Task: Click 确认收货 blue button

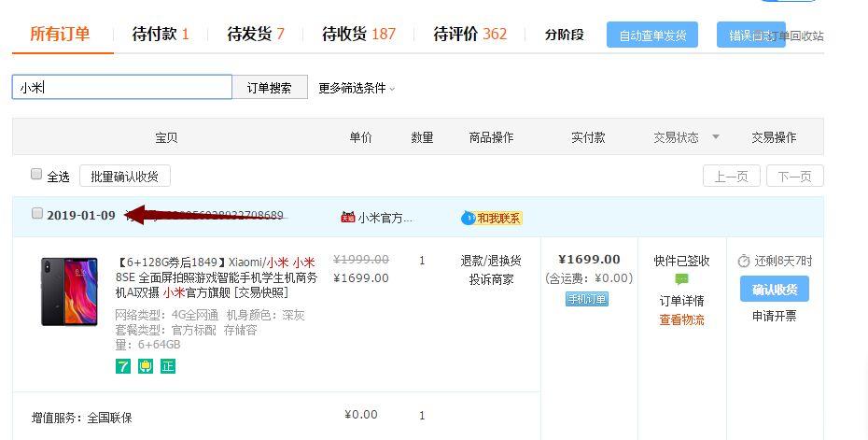Action: (775, 289)
